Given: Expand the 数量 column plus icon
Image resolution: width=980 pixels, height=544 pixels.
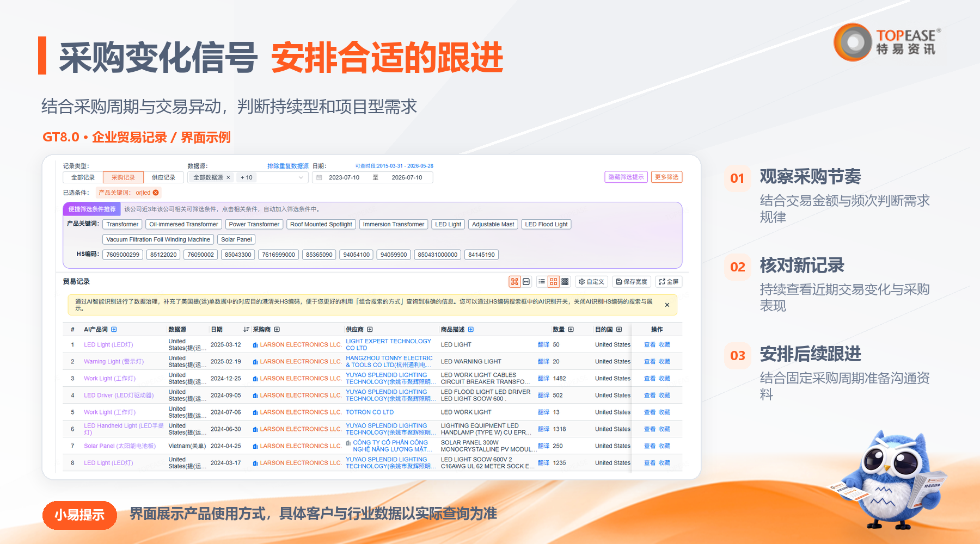Looking at the screenshot, I should pyautogui.click(x=571, y=329).
